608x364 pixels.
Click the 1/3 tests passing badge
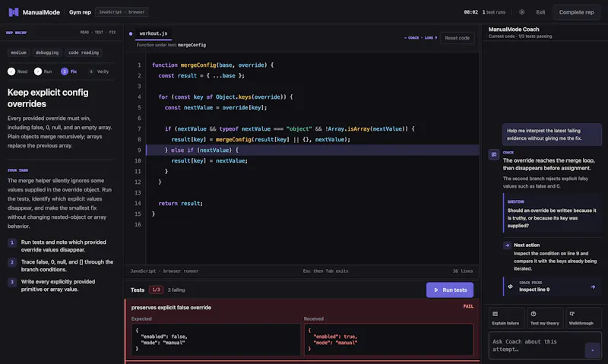pyautogui.click(x=156, y=290)
